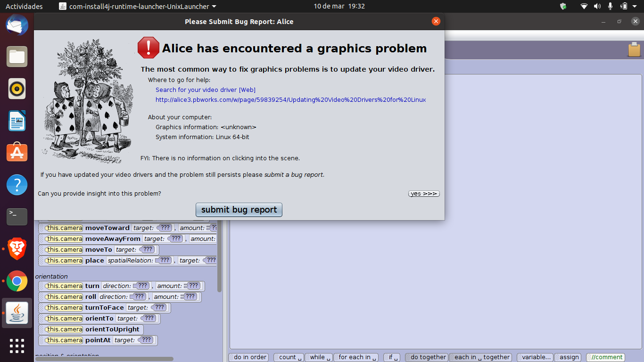
Task: Click the vertical scrollbar of the procedures panel
Action: (219, 256)
